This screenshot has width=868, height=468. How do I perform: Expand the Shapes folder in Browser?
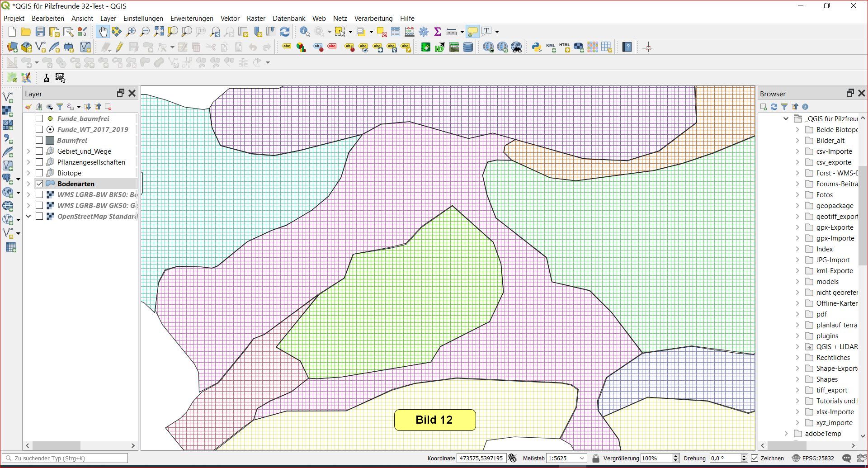[797, 379]
